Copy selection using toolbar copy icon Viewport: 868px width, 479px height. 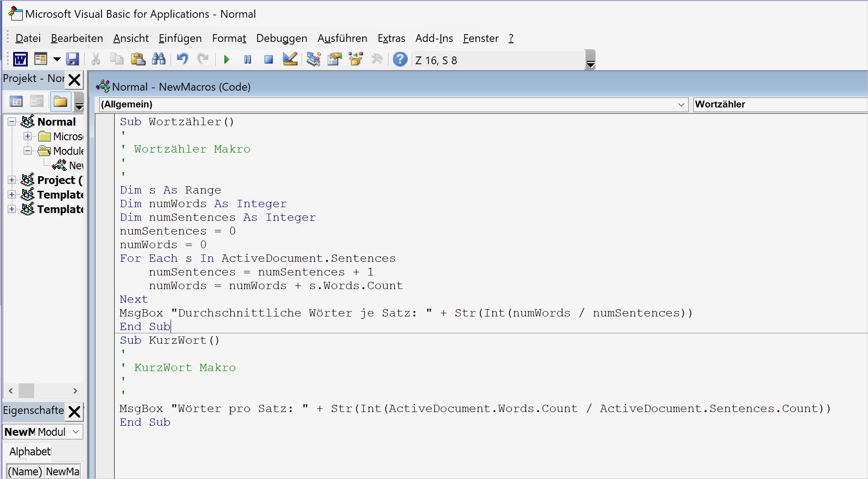click(117, 60)
